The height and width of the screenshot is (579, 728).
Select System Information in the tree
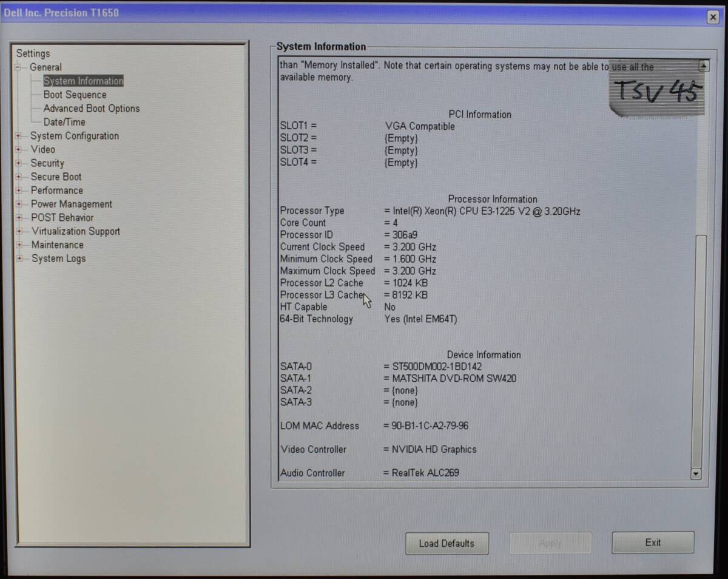pos(83,81)
